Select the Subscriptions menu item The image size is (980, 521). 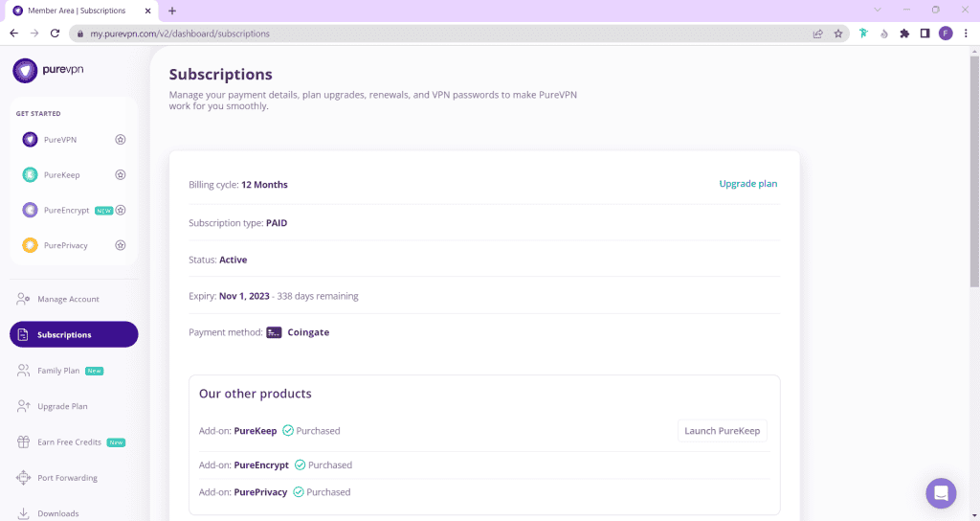(74, 334)
